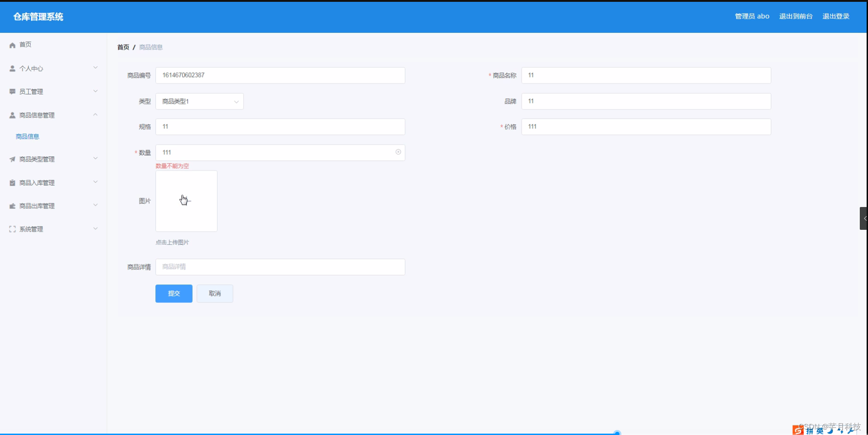Click the 商品信息管理 icon in sidebar

pyautogui.click(x=11, y=114)
